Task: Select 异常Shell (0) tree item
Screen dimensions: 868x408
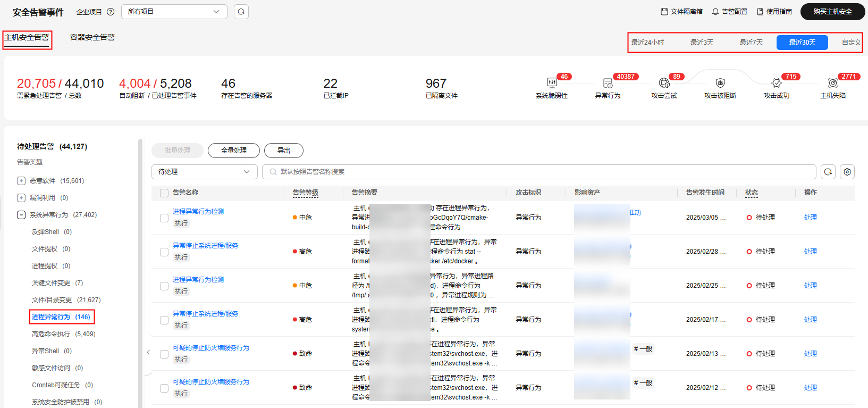Action: point(52,351)
